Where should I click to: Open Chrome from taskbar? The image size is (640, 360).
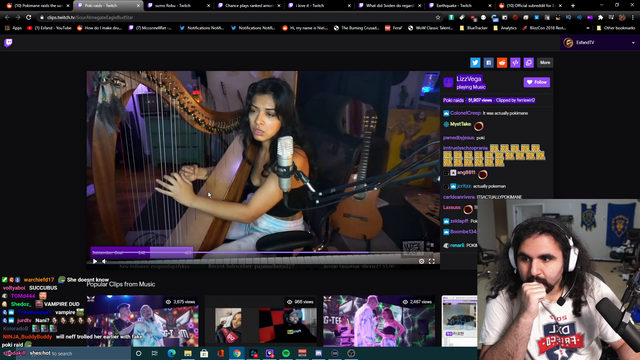[x=237, y=353]
